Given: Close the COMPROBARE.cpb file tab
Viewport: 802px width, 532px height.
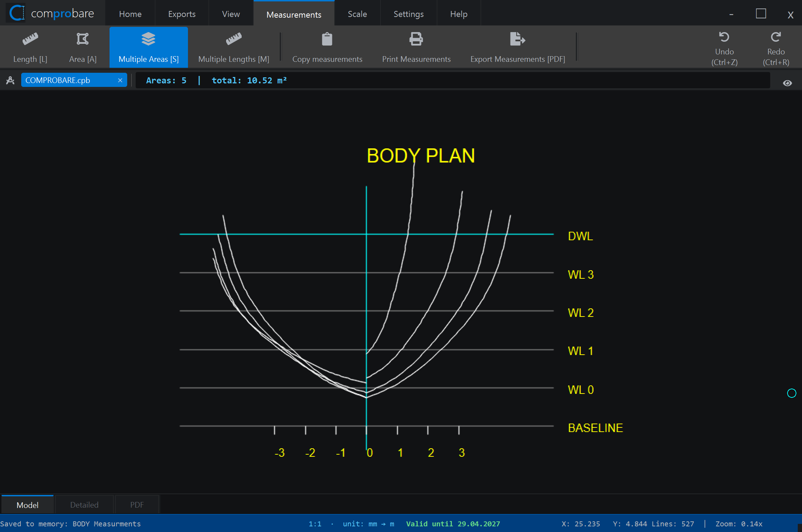Looking at the screenshot, I should pyautogui.click(x=120, y=80).
